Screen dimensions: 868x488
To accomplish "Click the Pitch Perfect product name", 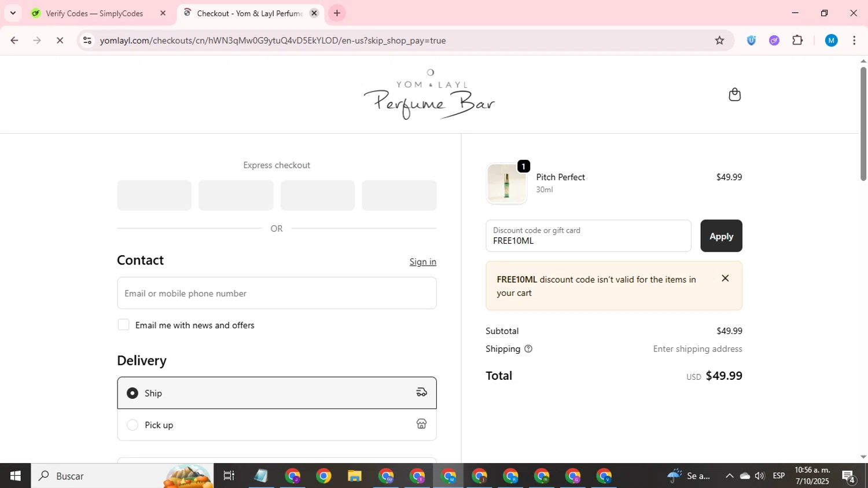I will 560,177.
